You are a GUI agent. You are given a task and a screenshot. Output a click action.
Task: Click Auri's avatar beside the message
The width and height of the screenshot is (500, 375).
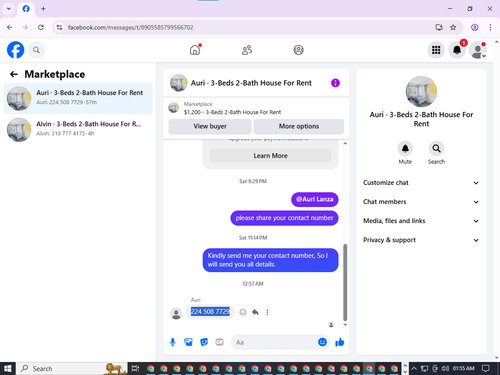click(176, 313)
